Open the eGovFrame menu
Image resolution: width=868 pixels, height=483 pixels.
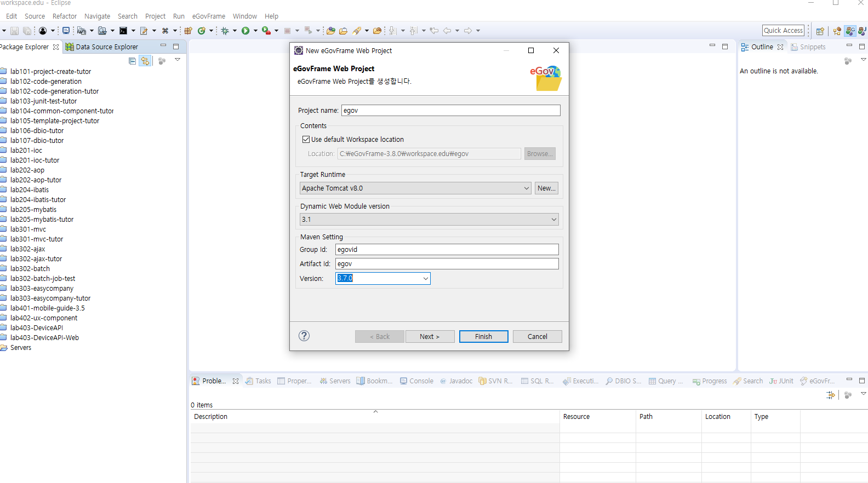[208, 16]
